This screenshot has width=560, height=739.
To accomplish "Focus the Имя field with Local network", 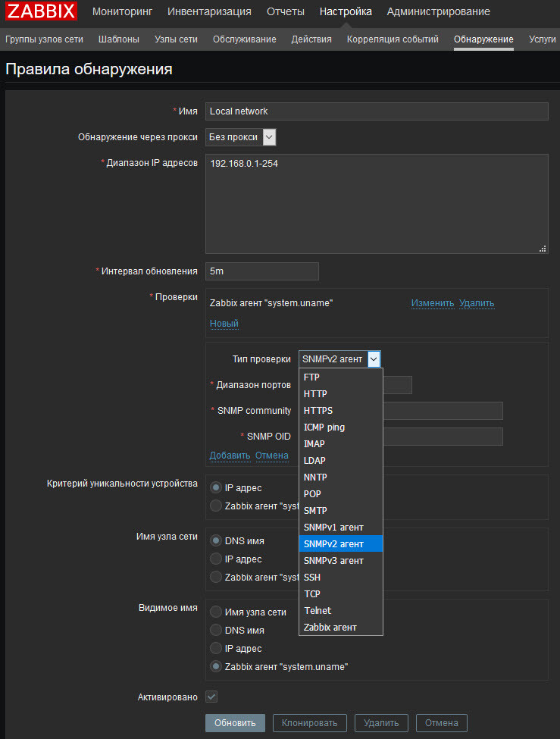I will click(376, 111).
